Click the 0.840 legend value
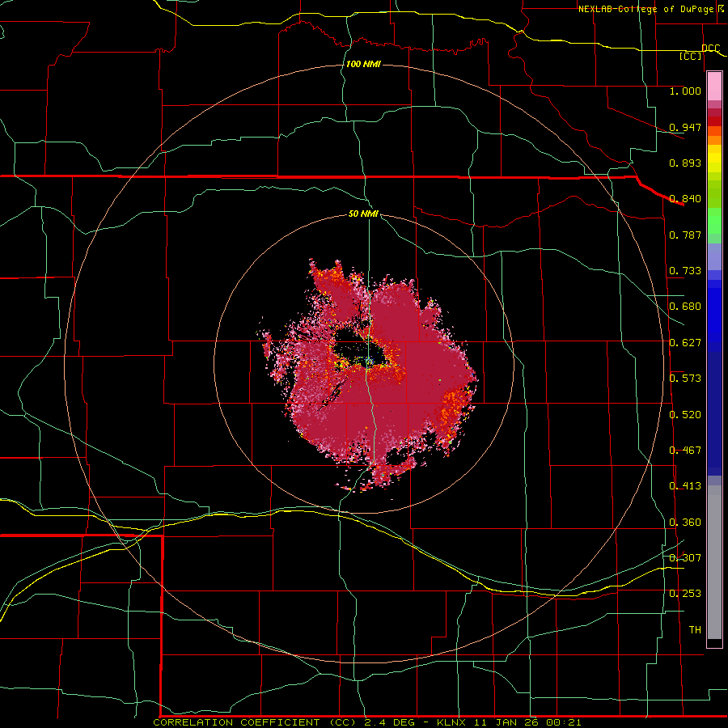Screen dimensions: 728x728 pos(685,199)
